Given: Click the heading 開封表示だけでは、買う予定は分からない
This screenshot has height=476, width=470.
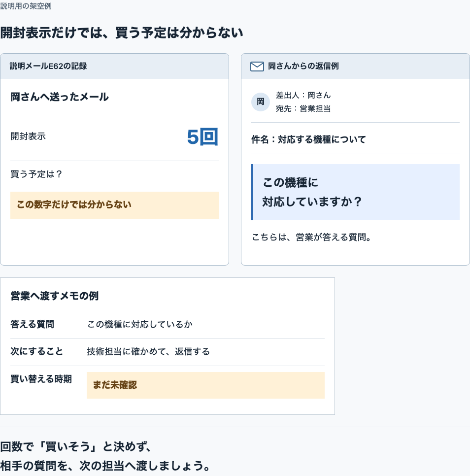Looking at the screenshot, I should point(122,33).
